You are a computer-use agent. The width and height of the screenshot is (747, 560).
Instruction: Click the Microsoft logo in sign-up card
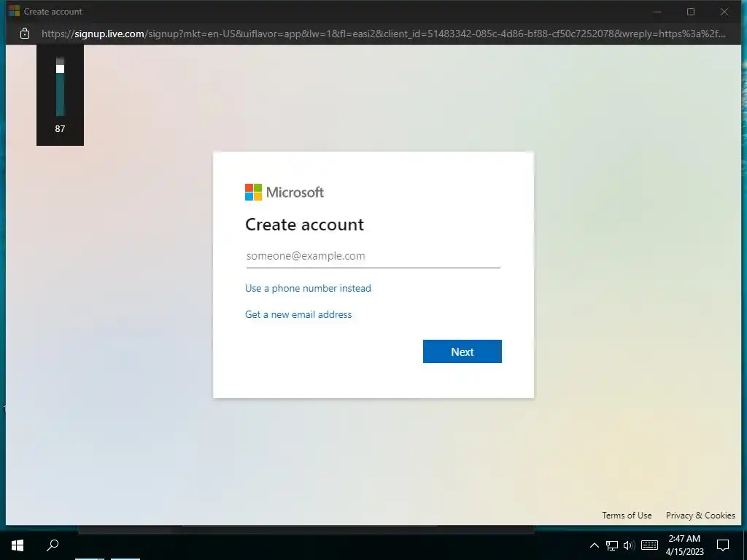[x=285, y=192]
